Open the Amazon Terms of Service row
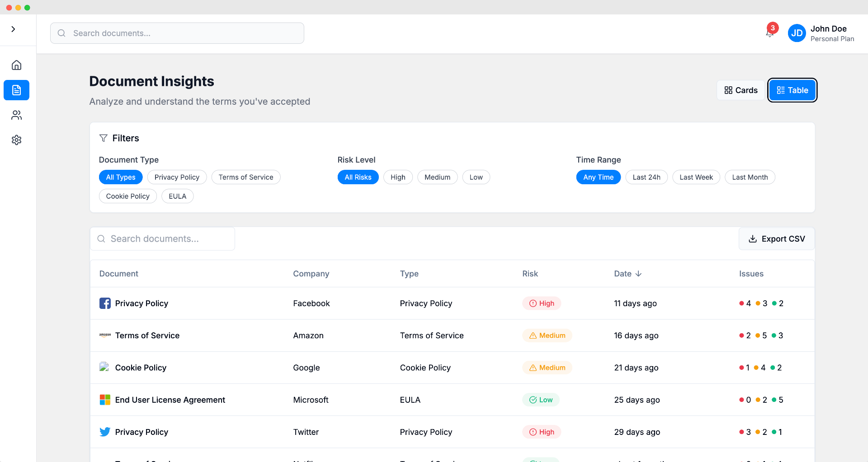The height and width of the screenshot is (462, 868). pyautogui.click(x=452, y=336)
